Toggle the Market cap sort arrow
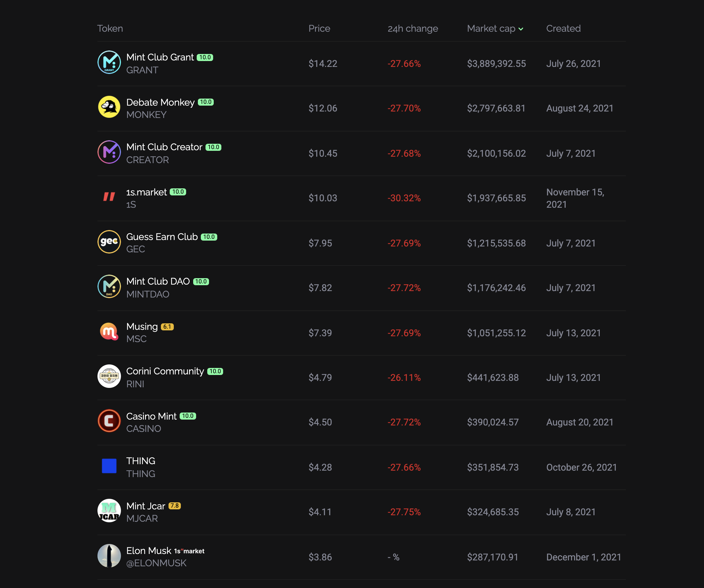The height and width of the screenshot is (588, 704). [521, 29]
